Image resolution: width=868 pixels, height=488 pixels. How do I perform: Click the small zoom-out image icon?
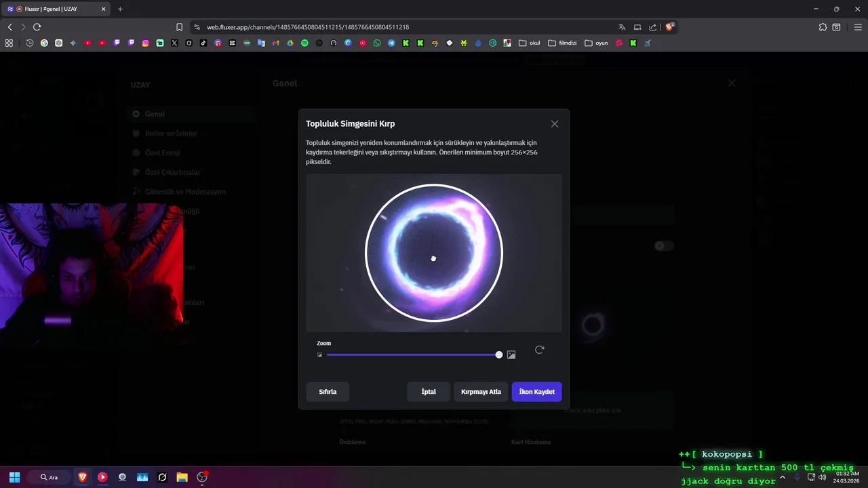[319, 355]
